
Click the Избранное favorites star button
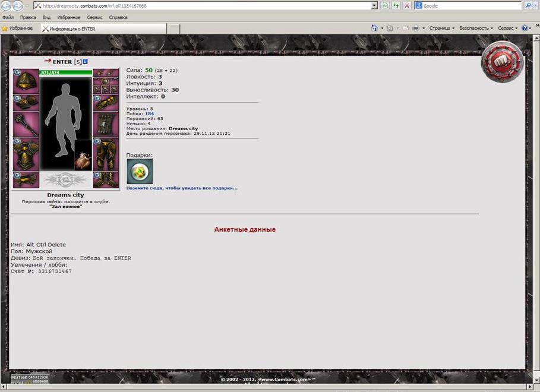[x=17, y=29]
